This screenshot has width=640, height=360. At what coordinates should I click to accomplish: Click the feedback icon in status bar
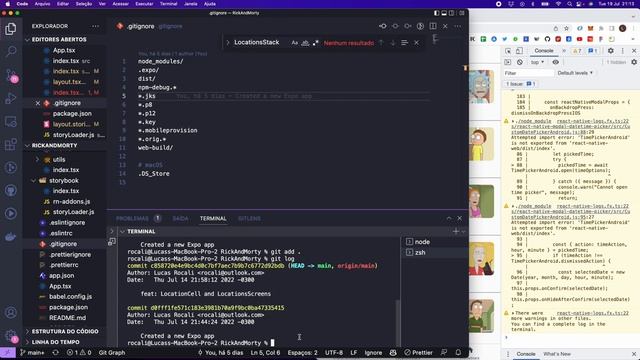[x=444, y=353]
